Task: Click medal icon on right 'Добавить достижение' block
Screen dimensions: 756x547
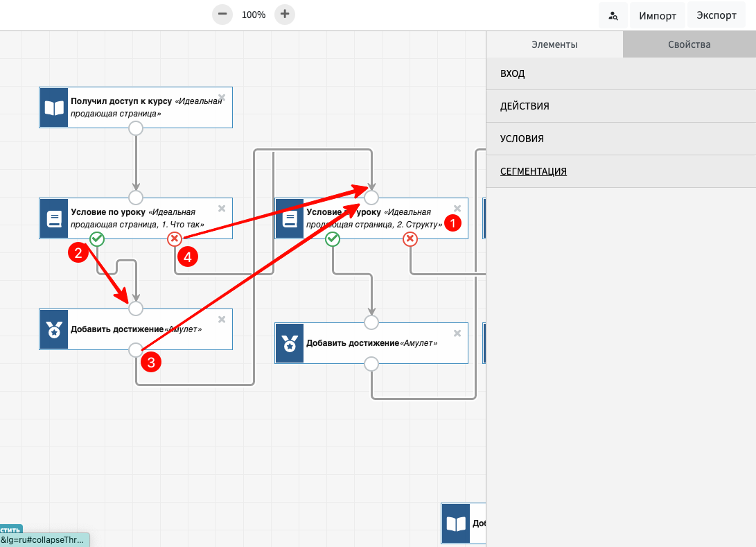Action: tap(290, 343)
